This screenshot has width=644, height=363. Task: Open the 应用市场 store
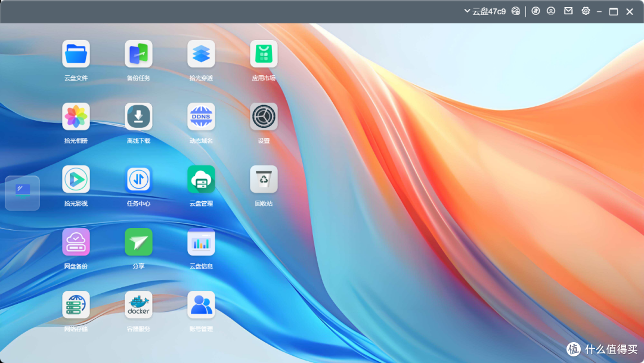(x=264, y=54)
